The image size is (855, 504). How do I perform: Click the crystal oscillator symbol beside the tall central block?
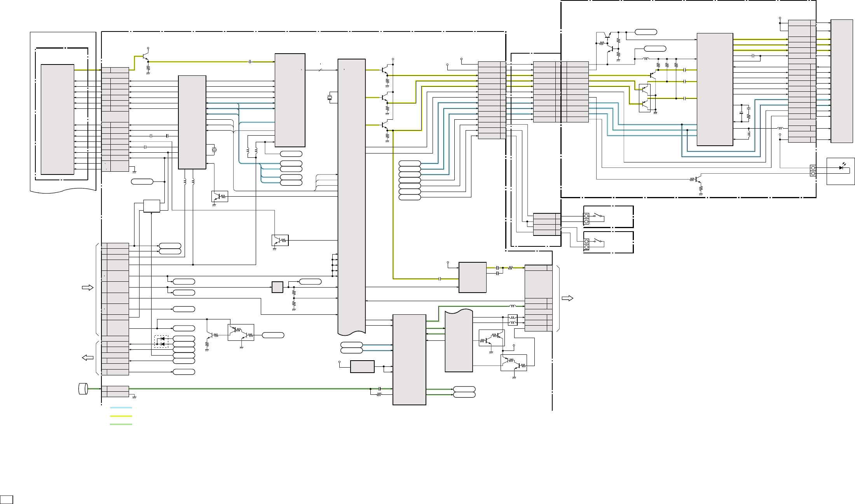330,98
